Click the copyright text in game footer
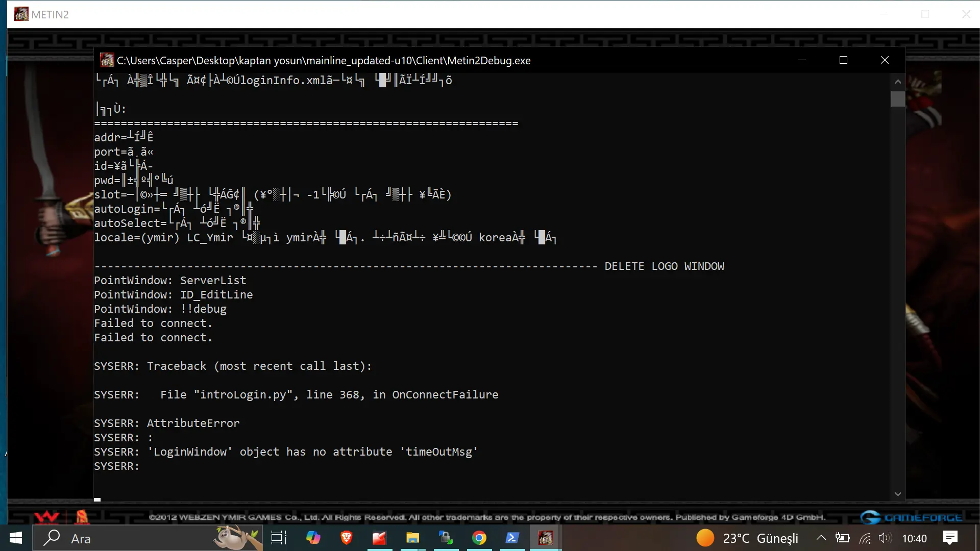Viewport: 980px width, 551px height. [487, 517]
